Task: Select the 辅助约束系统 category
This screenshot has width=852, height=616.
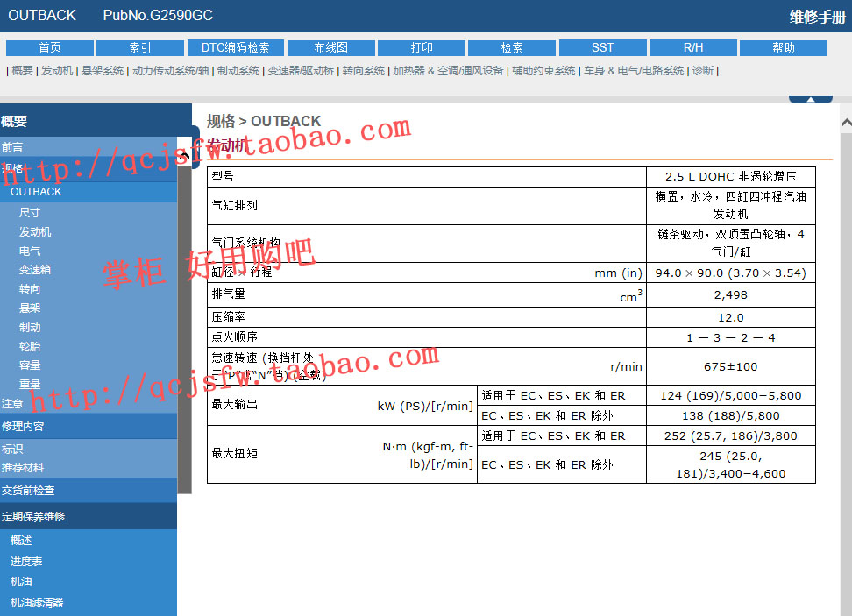Action: click(x=543, y=71)
